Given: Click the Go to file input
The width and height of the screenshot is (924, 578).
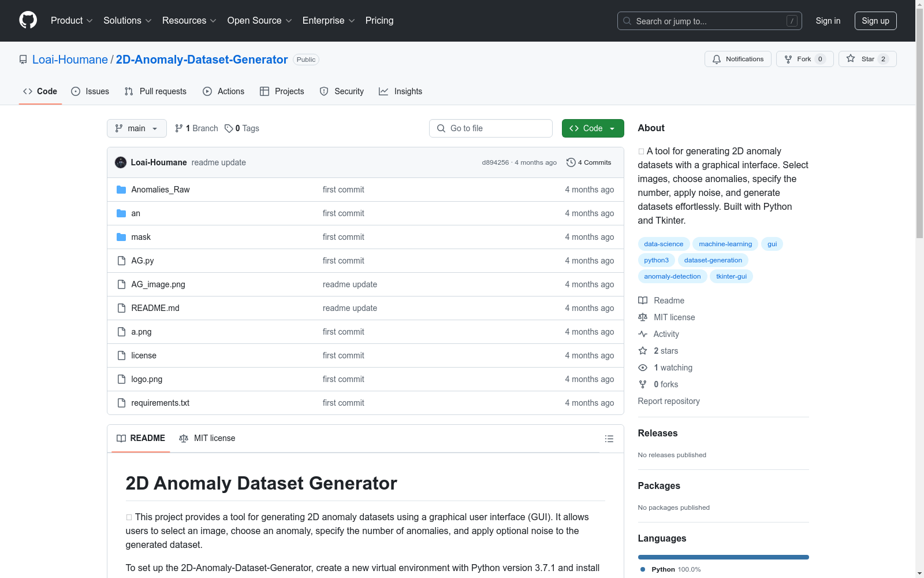Looking at the screenshot, I should click(491, 128).
